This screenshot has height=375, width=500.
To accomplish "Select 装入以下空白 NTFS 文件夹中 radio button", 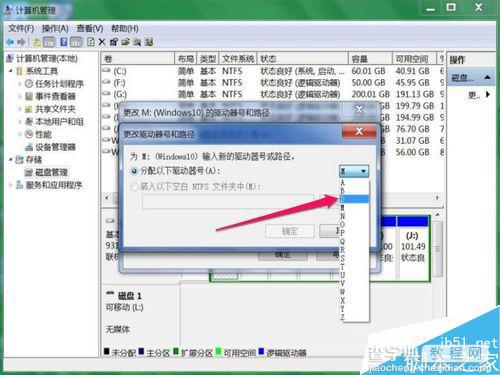I will [x=134, y=187].
